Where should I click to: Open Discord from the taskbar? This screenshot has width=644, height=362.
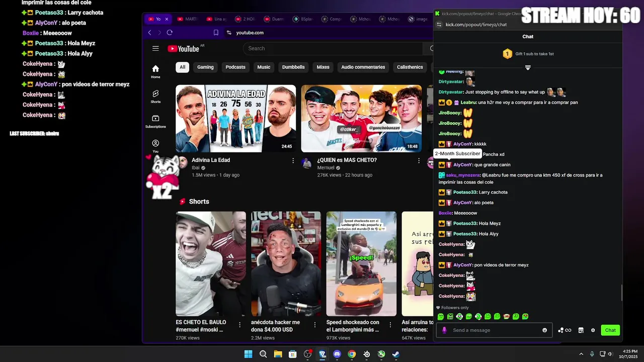coord(337,354)
